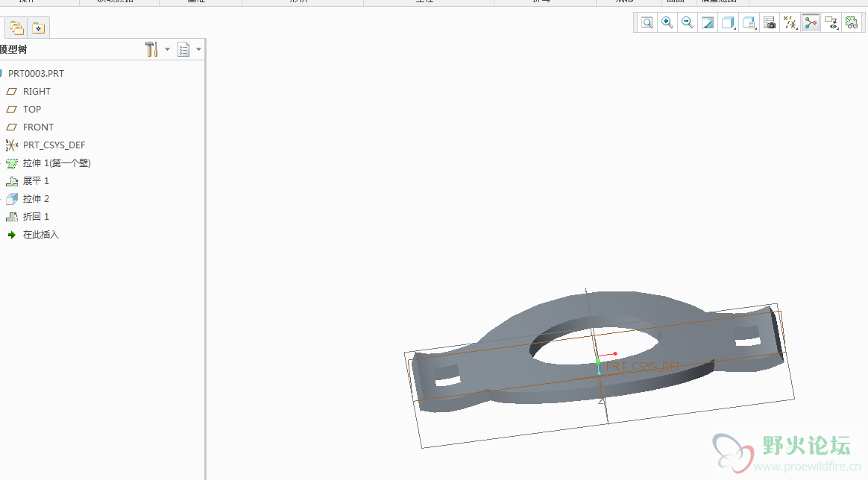
Task: Click the 模型树 panel title
Action: pyautogui.click(x=14, y=49)
